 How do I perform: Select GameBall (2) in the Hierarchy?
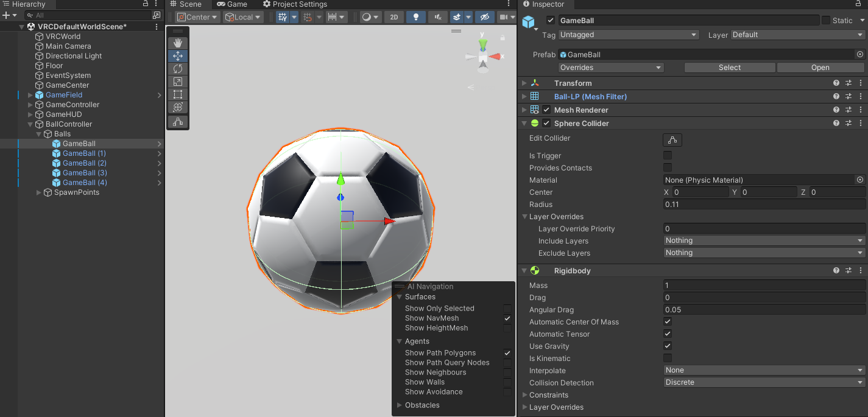pos(85,163)
